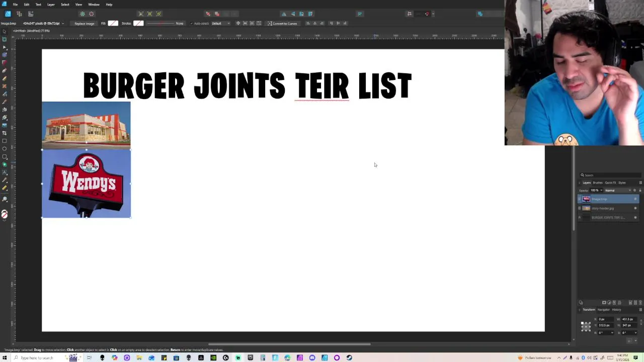Viewport: 644px width, 362px height.
Task: Toggle visibility of Image.bmp layer
Action: coord(635,199)
